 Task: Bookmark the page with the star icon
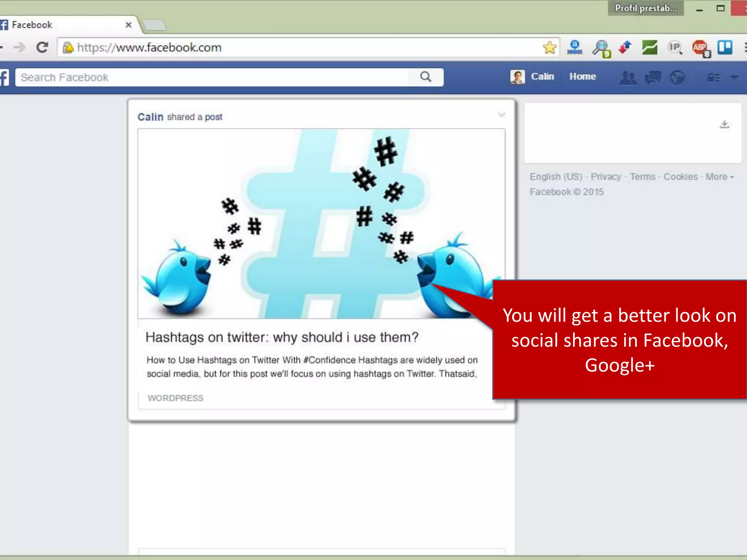[549, 47]
